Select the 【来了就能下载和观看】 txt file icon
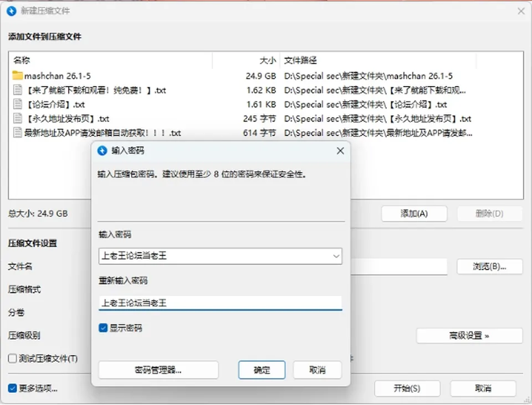The image size is (532, 405). [x=17, y=90]
